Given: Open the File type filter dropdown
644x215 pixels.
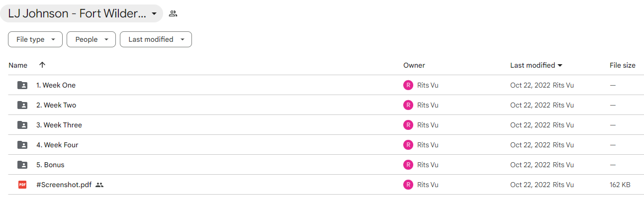Looking at the screenshot, I should pos(35,39).
